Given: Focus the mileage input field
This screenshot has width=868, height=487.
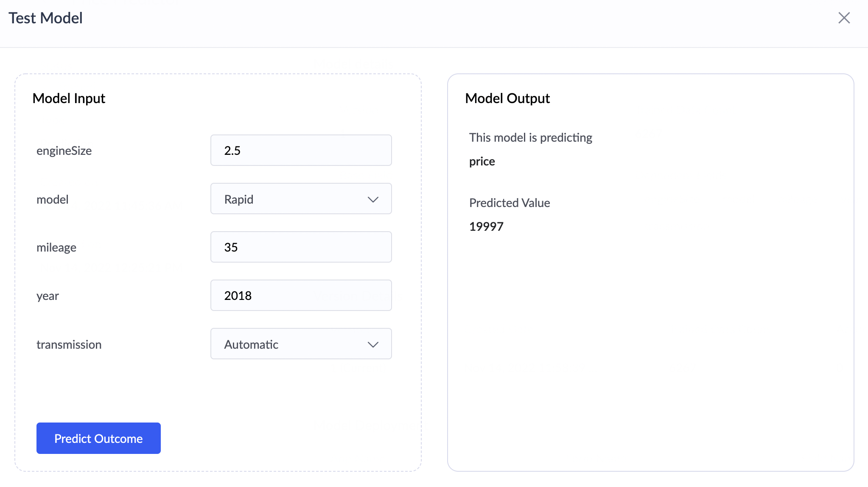Looking at the screenshot, I should (301, 247).
